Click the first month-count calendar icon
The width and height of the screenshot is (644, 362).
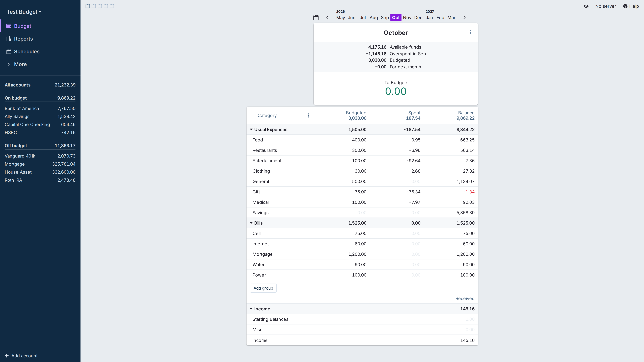88,6
